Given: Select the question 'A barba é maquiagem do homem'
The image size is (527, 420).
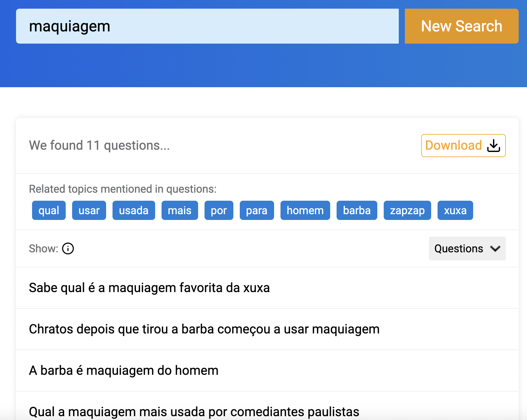Looking at the screenshot, I should click(x=123, y=370).
